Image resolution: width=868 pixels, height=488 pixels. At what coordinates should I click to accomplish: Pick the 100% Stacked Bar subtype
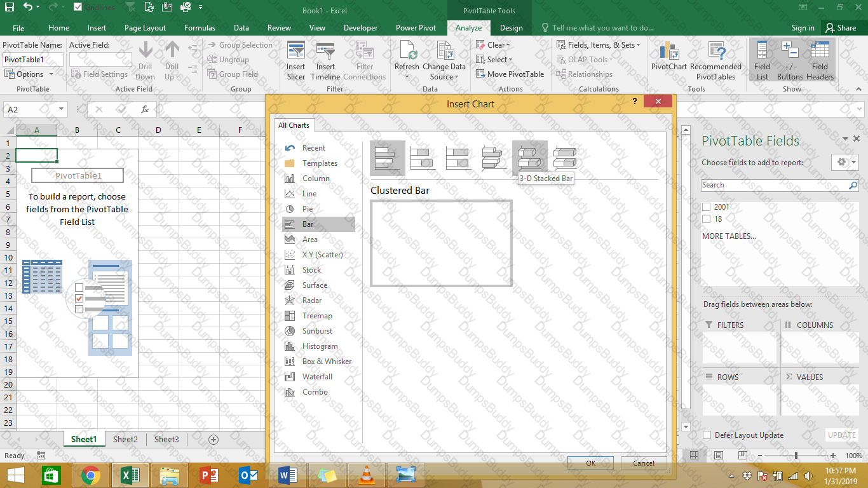point(458,158)
